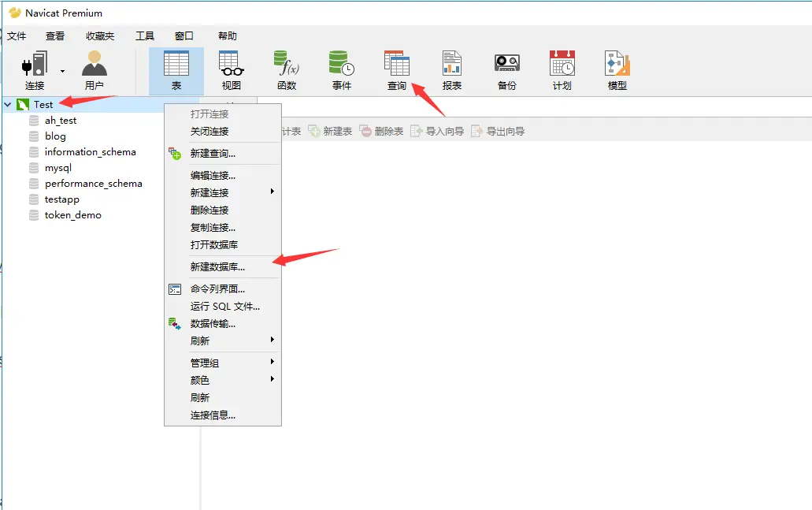
Task: Choose 复制连接... in the context menu
Action: click(223, 227)
